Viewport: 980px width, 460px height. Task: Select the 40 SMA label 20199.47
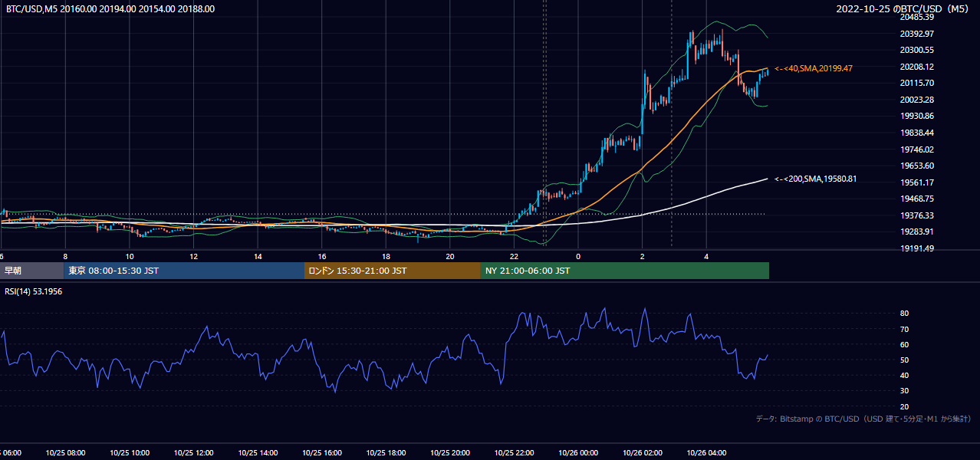814,68
